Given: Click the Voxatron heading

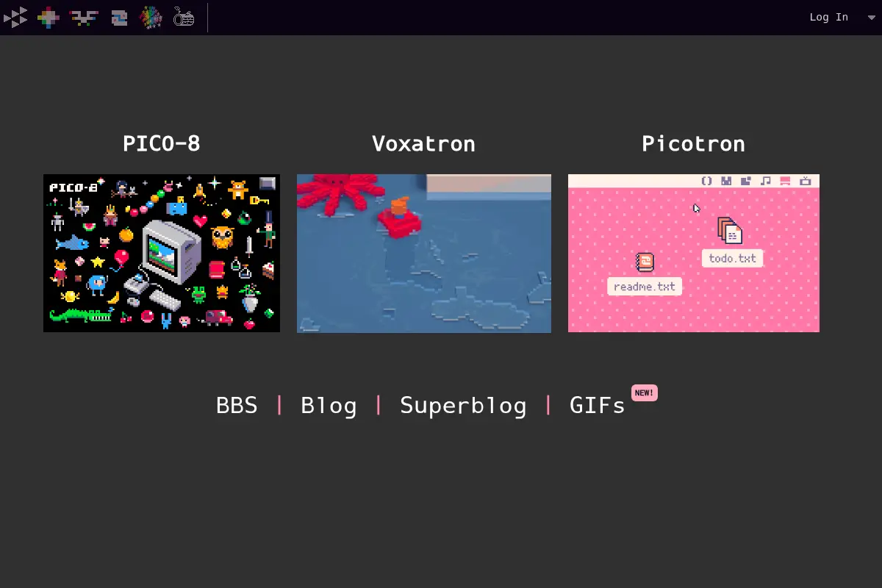Looking at the screenshot, I should point(423,143).
